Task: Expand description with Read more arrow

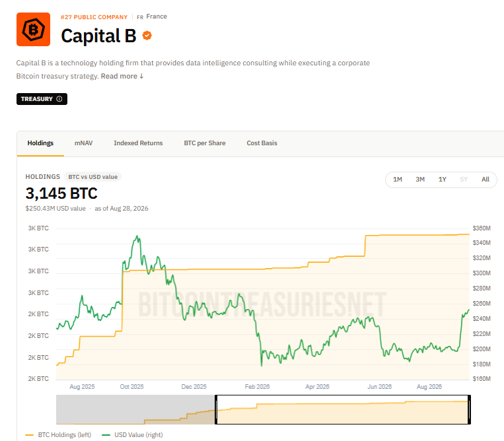Action: [122, 76]
